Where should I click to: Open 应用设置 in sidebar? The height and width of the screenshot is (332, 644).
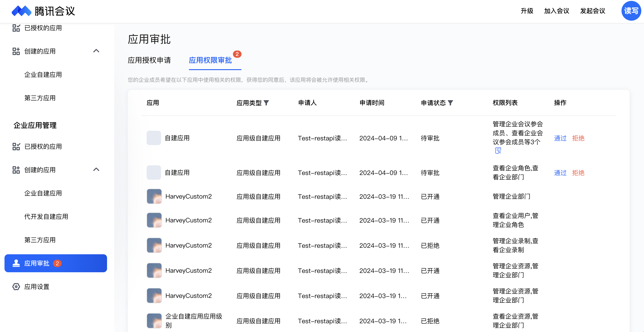tap(37, 287)
